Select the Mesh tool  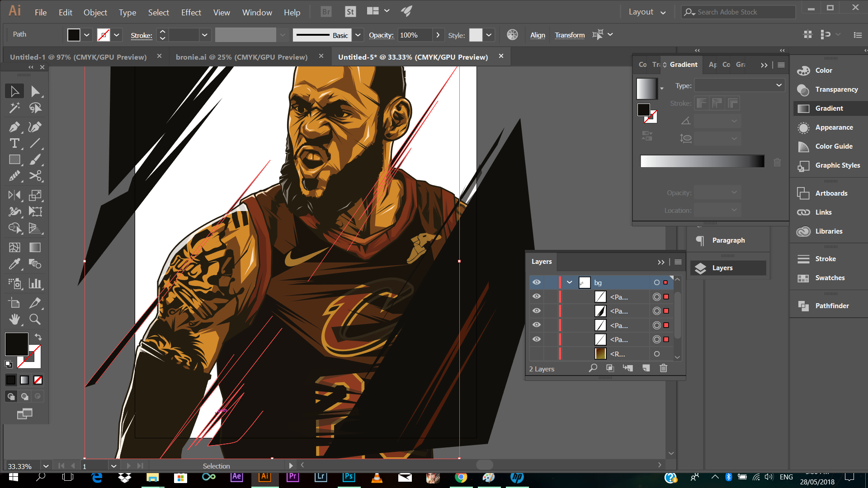pos(14,247)
